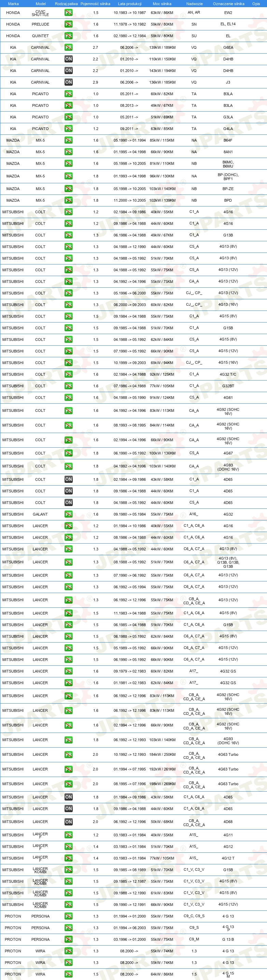Click the petrol icon of the MX-5 BP-ZE row
Screen dimensions: 267x980
pyautogui.click(x=69, y=189)
